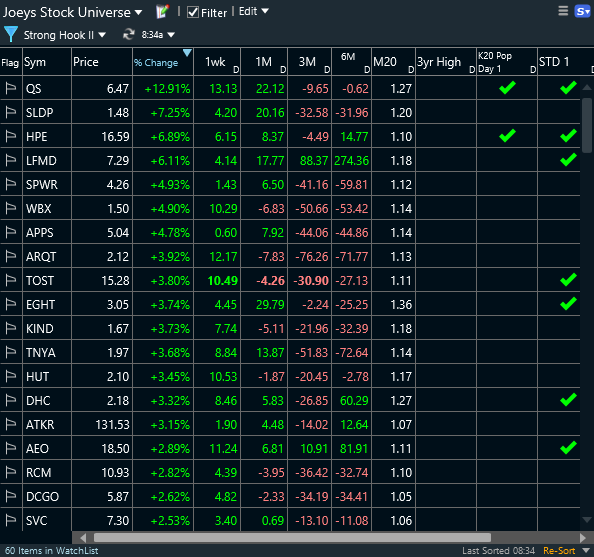Flag the TOST row
594x557 pixels.
[11, 280]
